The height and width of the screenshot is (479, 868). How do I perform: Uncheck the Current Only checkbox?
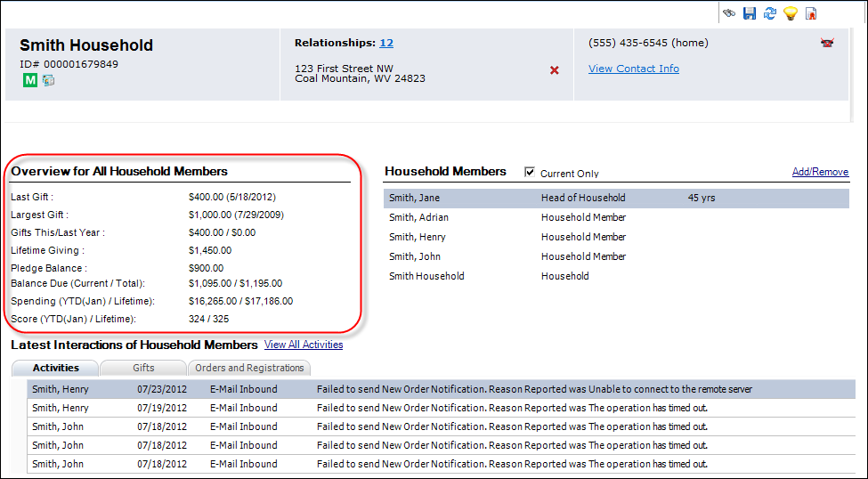click(x=531, y=172)
